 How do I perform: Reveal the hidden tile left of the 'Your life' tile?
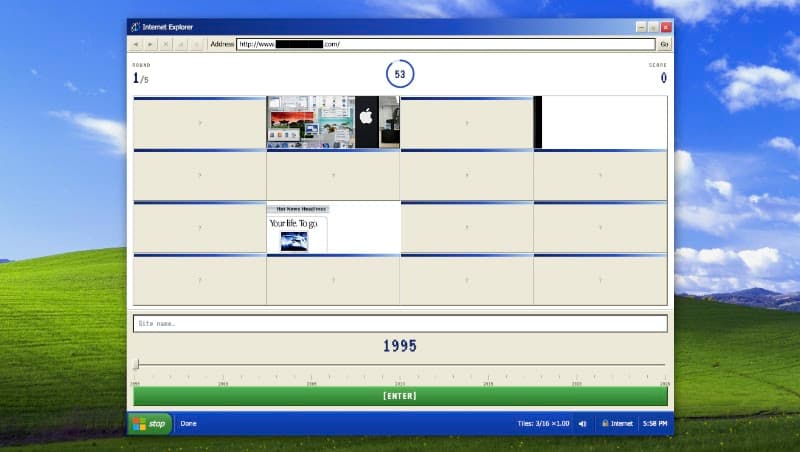[x=199, y=228]
